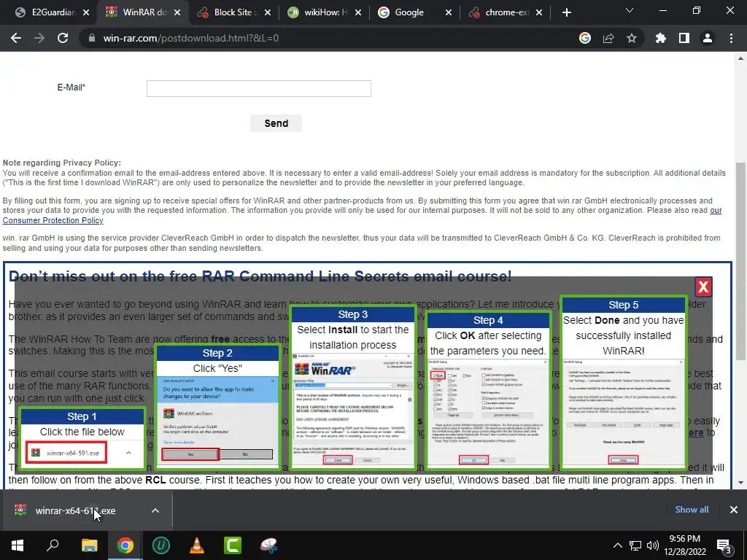Submit the form with the Send button
The height and width of the screenshot is (560, 747).
coord(276,123)
